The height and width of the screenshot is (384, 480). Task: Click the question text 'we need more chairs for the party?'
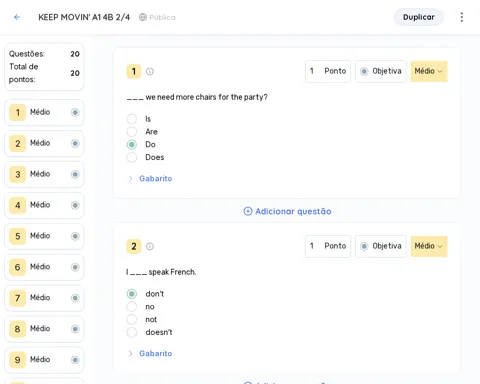(206, 97)
